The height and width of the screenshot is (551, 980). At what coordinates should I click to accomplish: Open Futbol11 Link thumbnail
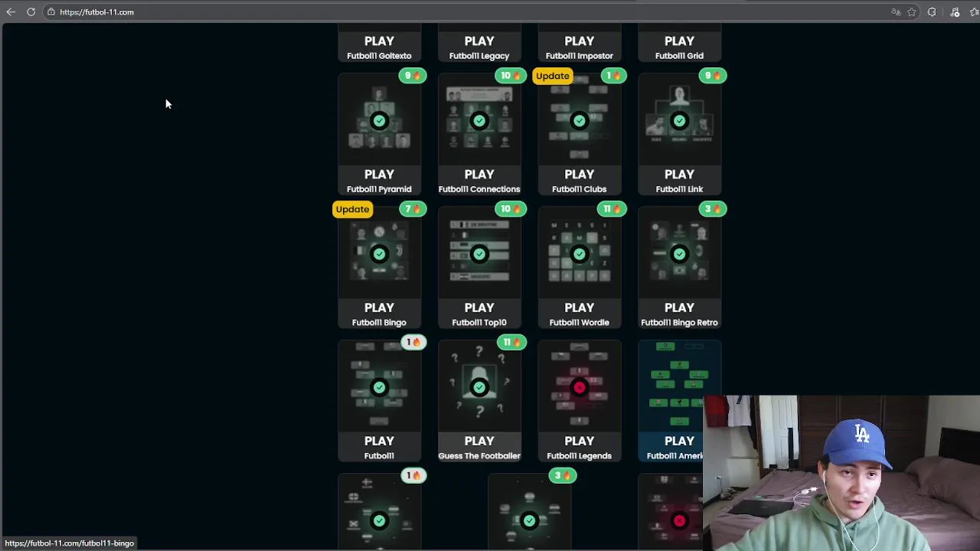click(679, 119)
